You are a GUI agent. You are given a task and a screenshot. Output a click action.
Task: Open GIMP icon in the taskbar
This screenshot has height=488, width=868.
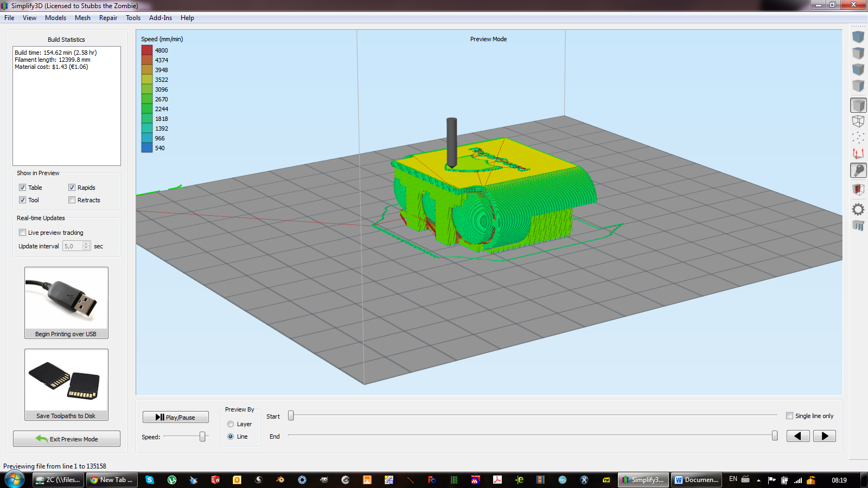(x=324, y=480)
